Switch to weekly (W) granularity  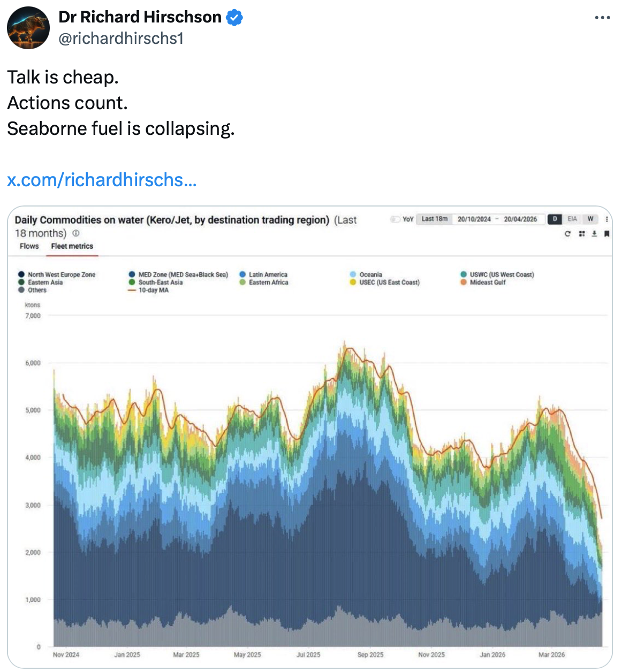[x=590, y=219]
